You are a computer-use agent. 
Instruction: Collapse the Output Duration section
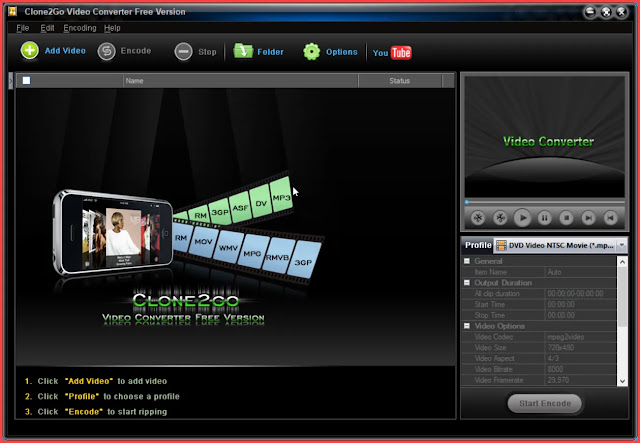[467, 283]
